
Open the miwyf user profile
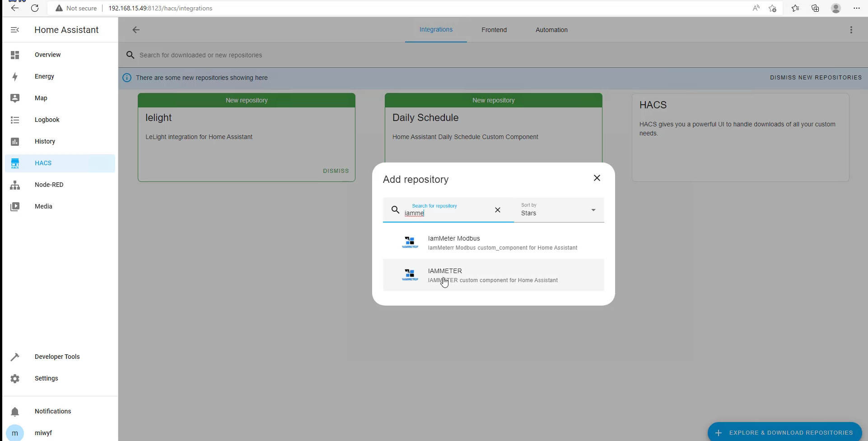click(43, 433)
